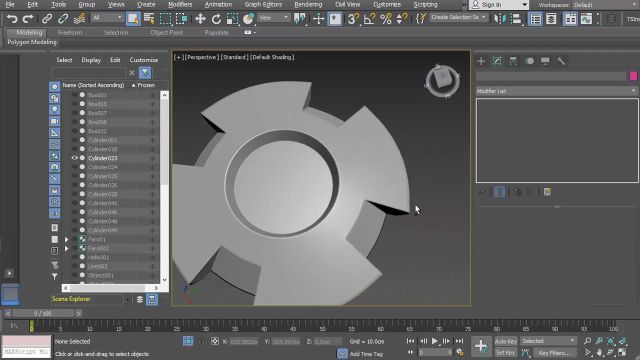640x360 pixels.
Task: Switch to the Object Paint ribbon tab
Action: click(167, 32)
